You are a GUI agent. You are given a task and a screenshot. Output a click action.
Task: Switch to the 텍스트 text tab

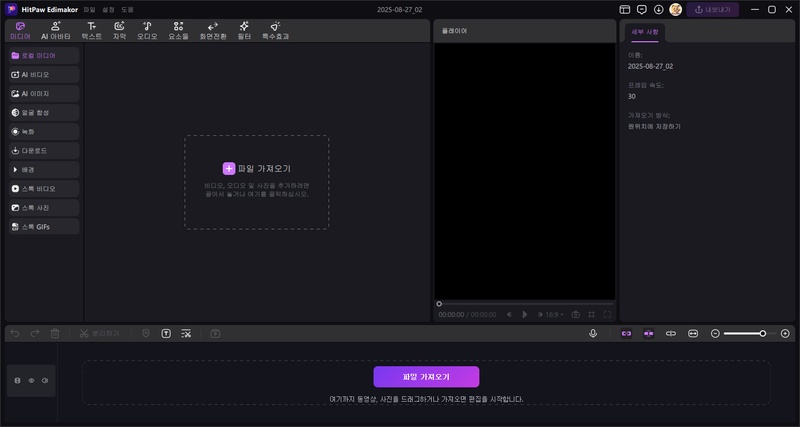pos(91,31)
